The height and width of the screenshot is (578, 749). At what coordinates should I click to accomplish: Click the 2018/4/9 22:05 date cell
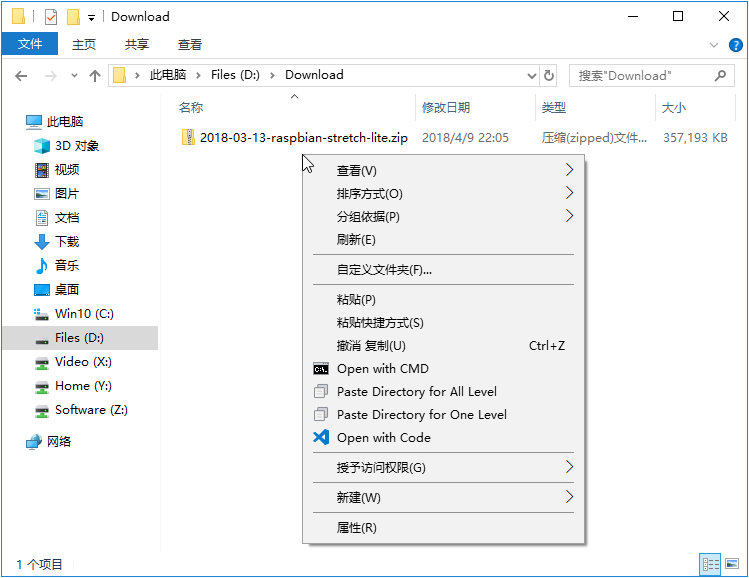pos(465,138)
